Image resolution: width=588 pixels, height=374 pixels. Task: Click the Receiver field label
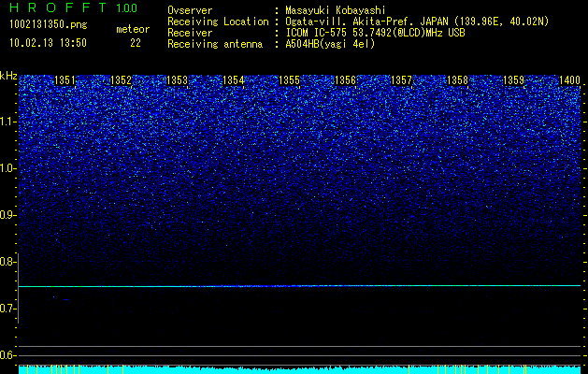coord(190,33)
